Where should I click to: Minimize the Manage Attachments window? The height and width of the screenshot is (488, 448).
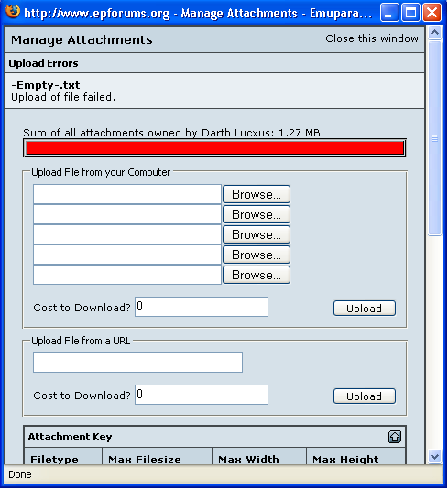[389, 13]
